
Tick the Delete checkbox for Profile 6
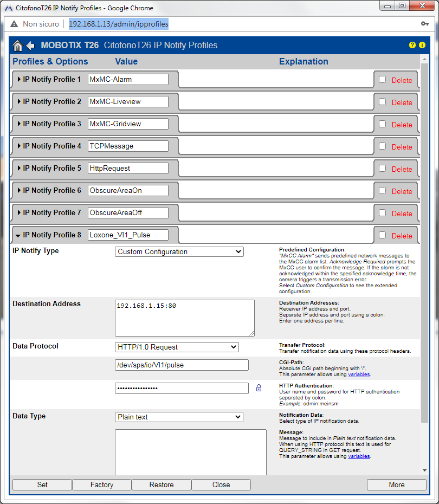click(383, 190)
